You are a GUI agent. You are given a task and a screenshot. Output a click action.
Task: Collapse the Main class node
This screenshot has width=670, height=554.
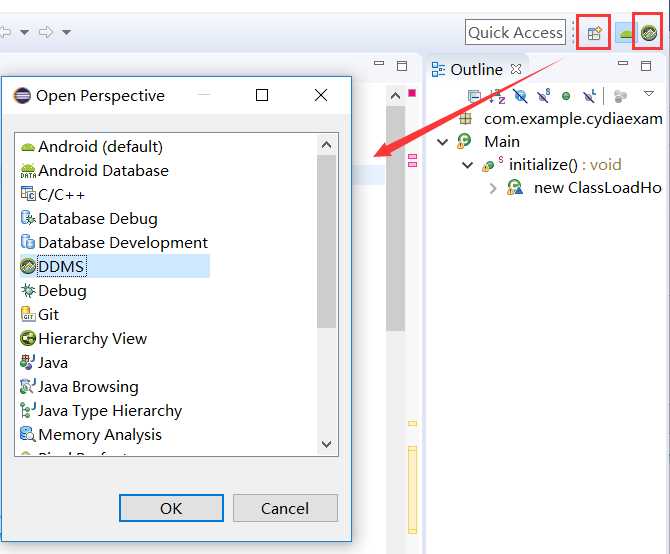443,142
